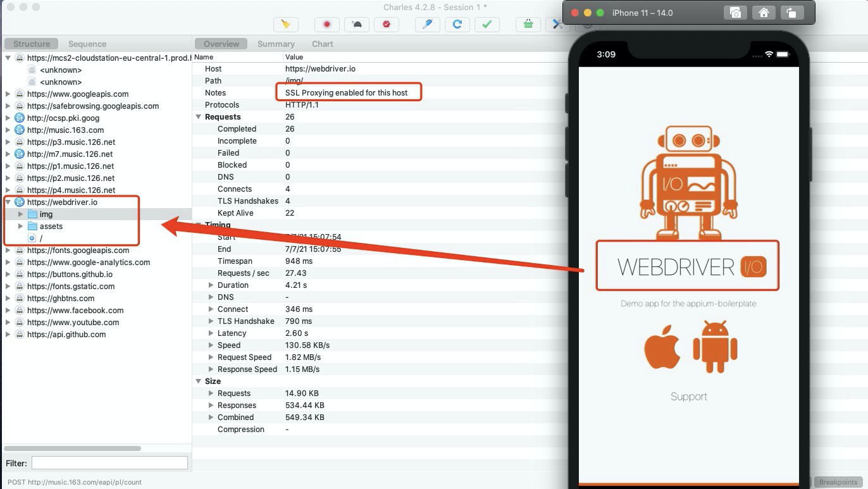Tap the Support link in the demo app

tap(689, 397)
